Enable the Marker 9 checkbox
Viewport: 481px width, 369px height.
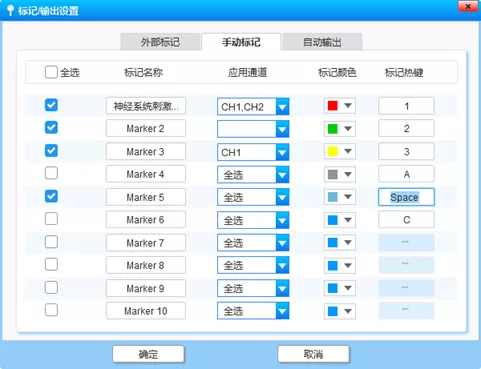pyautogui.click(x=51, y=288)
